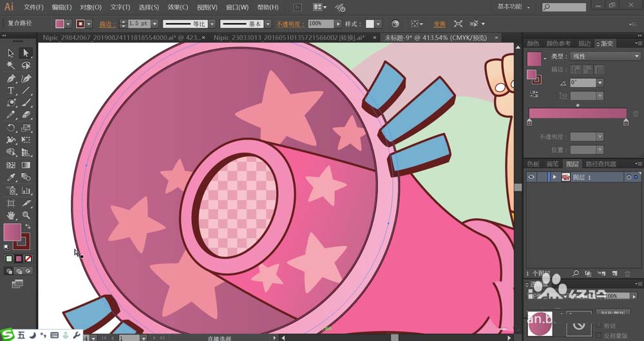
Task: Select the Direct Selection tool
Action: coord(26,53)
